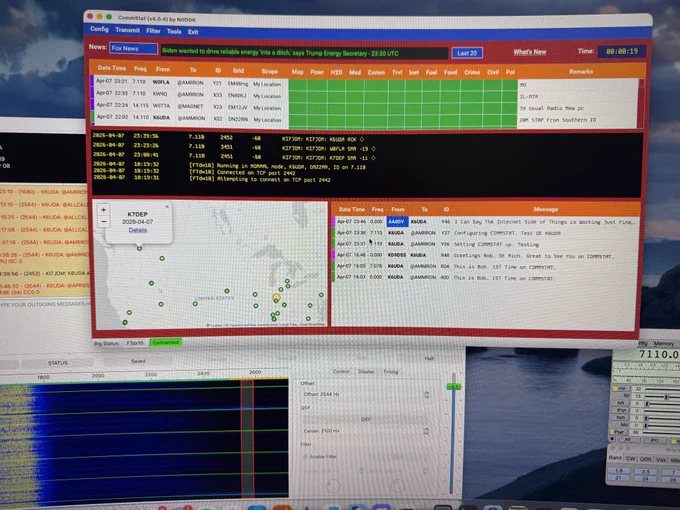The image size is (680, 510).
Task: Open the Transmit menu
Action: pos(128,30)
